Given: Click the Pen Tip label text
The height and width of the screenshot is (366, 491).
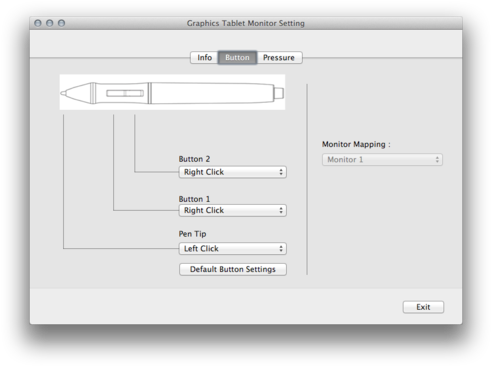Looking at the screenshot, I should click(x=192, y=234).
